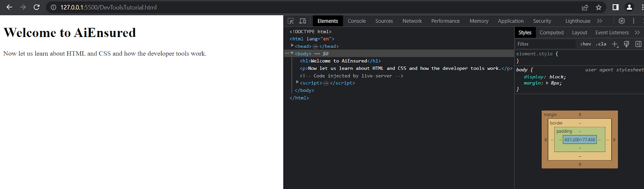
Task: Click the browser address bar URL
Action: point(108,7)
